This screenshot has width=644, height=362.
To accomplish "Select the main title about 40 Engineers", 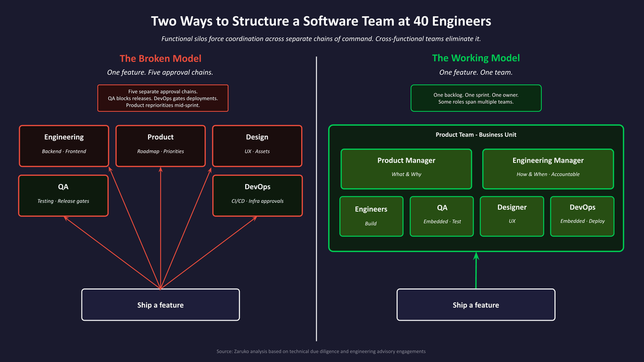I will (321, 21).
